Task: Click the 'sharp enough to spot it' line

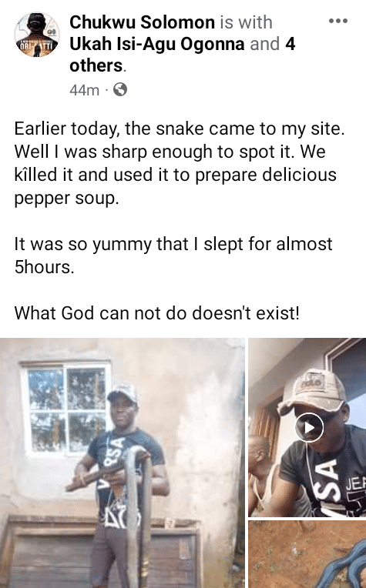Action: click(x=170, y=152)
